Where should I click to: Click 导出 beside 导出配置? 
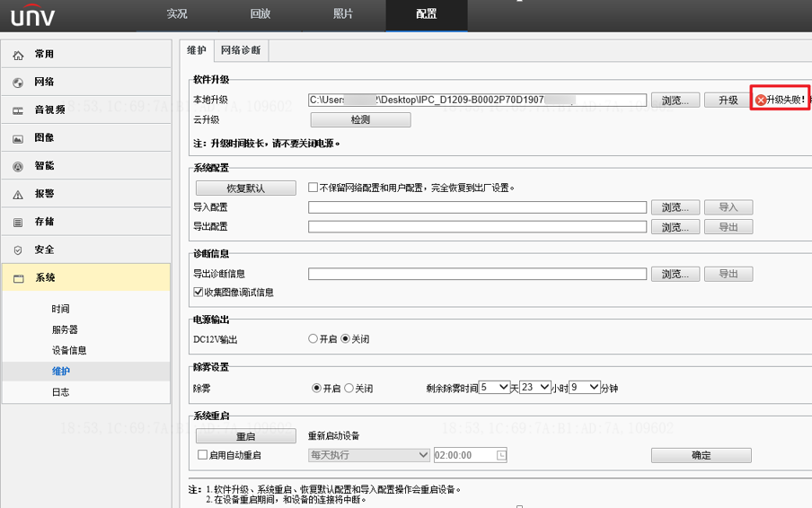[x=728, y=227]
